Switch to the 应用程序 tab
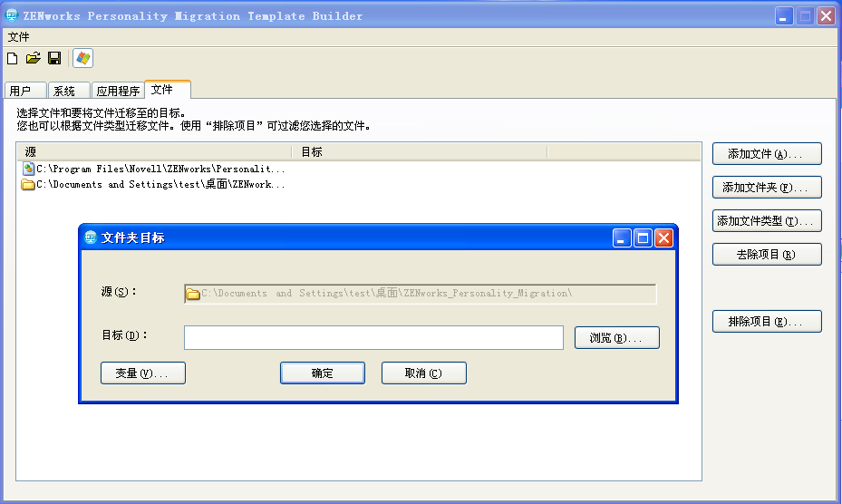The width and height of the screenshot is (842, 504). 118,91
